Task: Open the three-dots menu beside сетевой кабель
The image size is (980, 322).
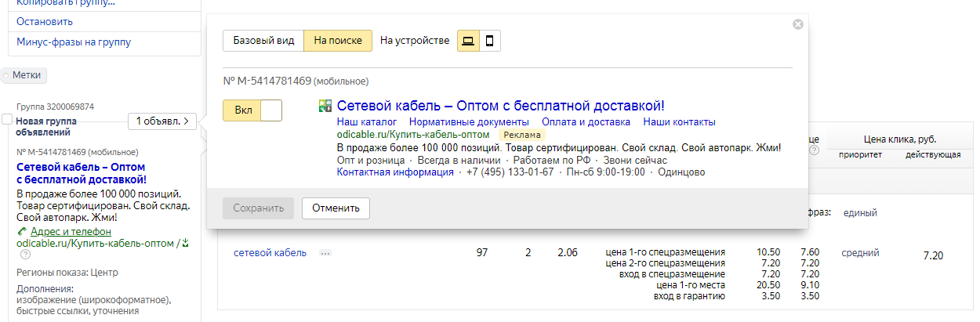Action: click(325, 253)
